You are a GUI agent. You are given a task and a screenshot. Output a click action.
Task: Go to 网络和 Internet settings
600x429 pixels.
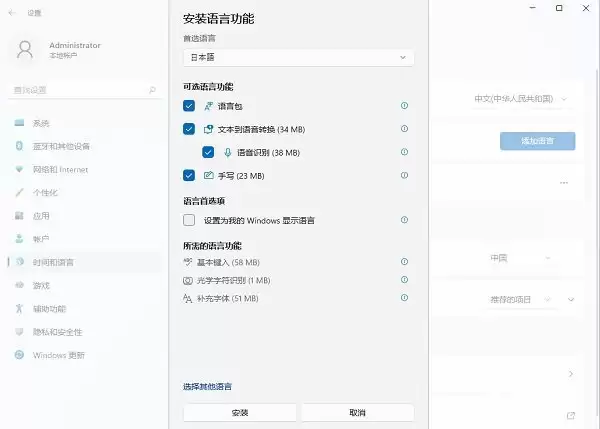point(84,169)
